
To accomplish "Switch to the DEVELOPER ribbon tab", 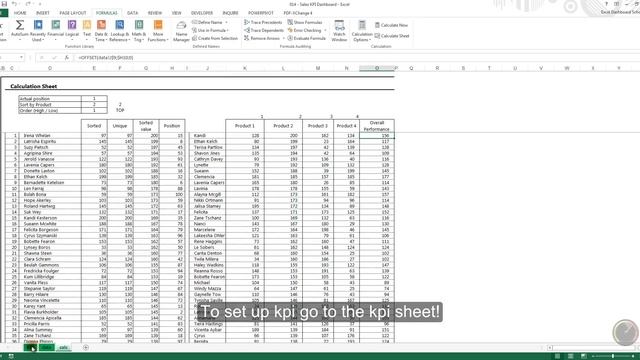I will [202, 13].
